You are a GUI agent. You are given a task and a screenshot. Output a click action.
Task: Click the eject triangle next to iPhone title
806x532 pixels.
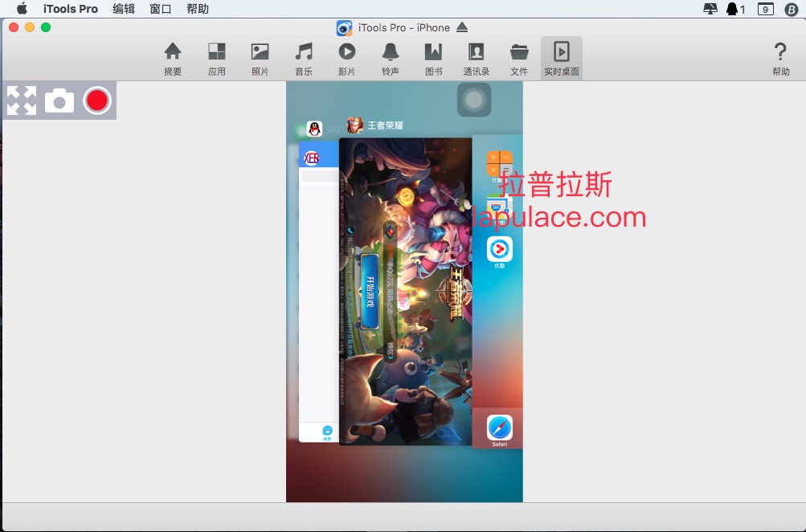click(461, 27)
